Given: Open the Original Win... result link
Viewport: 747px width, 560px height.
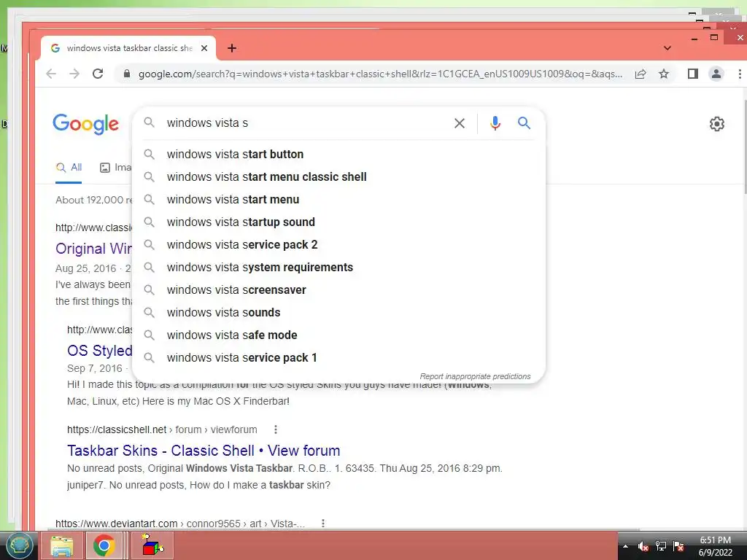Looking at the screenshot, I should (x=94, y=249).
